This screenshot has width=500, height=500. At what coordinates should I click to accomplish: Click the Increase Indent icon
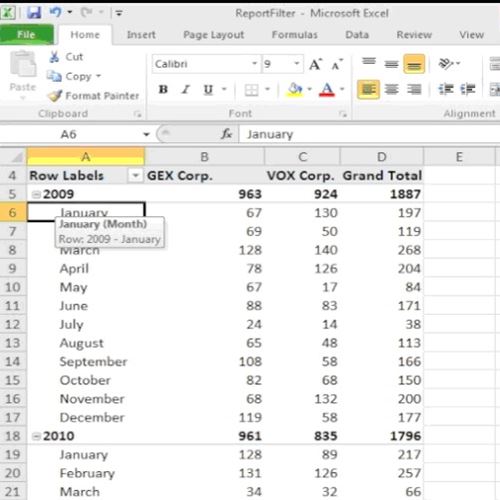[468, 89]
